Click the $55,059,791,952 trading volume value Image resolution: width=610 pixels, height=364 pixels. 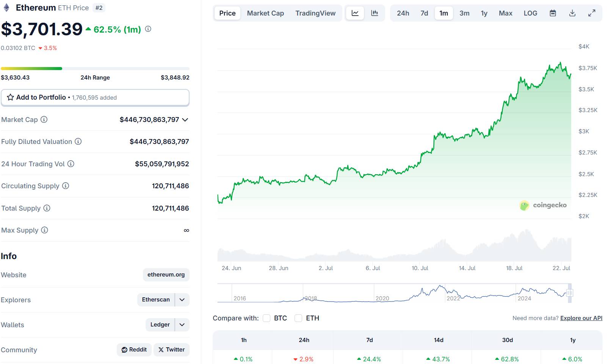162,164
